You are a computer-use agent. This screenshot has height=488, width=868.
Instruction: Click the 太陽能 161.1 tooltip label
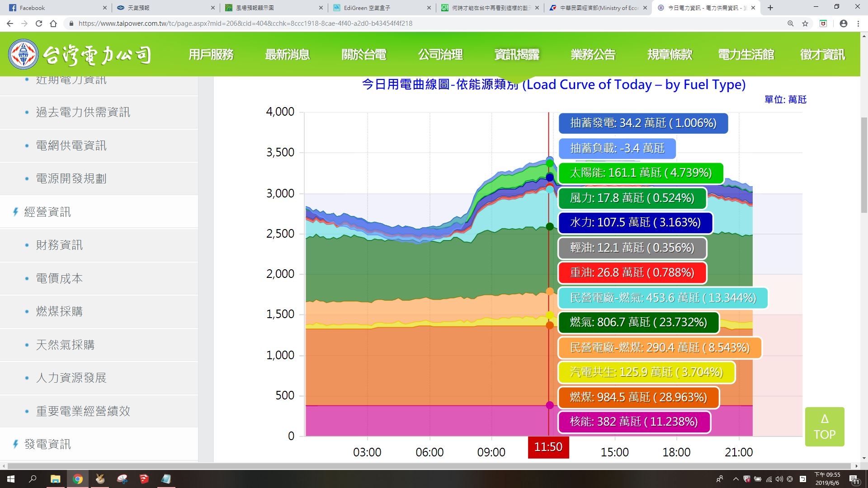click(x=641, y=173)
